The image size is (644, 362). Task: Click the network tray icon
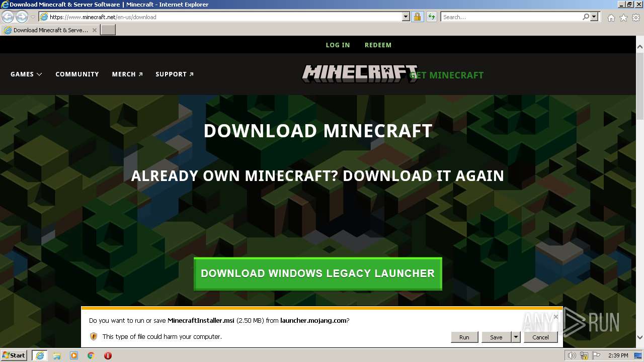tap(585, 355)
